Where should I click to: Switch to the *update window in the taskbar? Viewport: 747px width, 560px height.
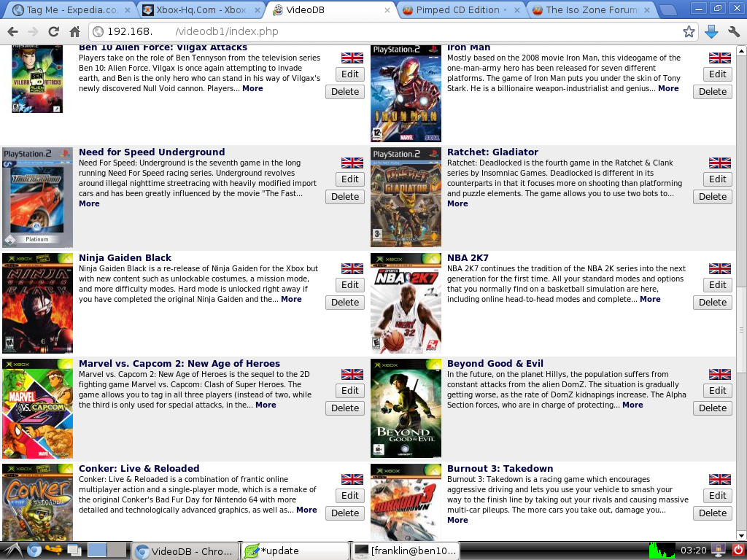[295, 551]
